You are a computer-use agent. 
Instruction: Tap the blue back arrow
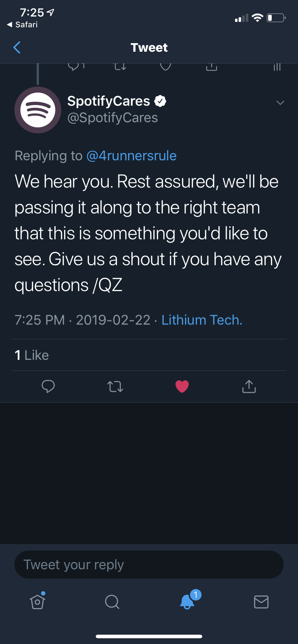17,47
